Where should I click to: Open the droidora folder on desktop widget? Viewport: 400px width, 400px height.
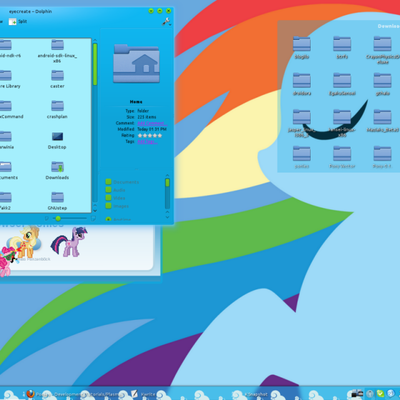click(x=302, y=84)
